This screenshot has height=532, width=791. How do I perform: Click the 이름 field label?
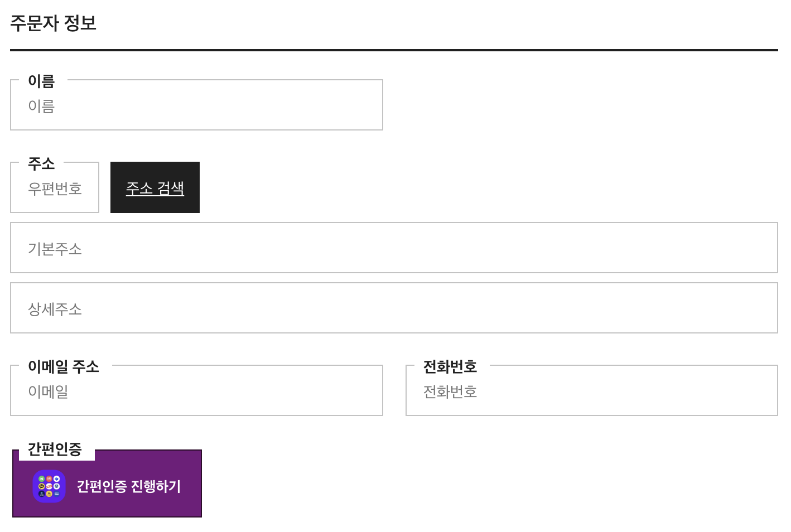(41, 81)
